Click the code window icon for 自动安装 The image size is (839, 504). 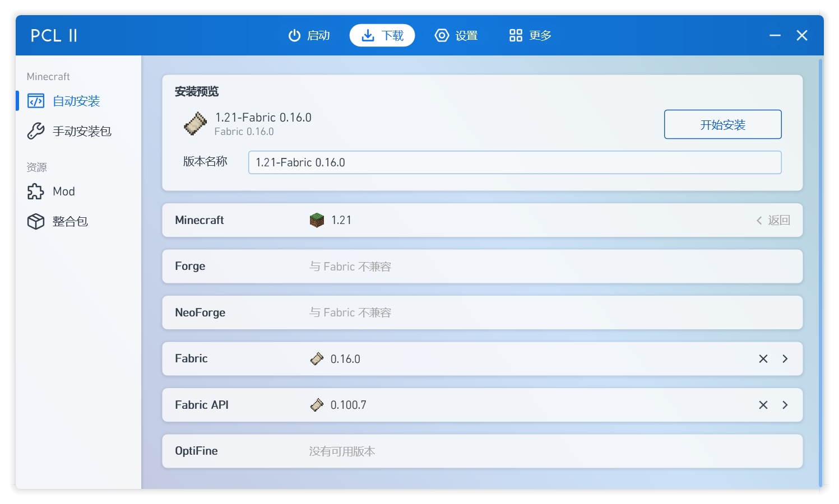point(36,101)
